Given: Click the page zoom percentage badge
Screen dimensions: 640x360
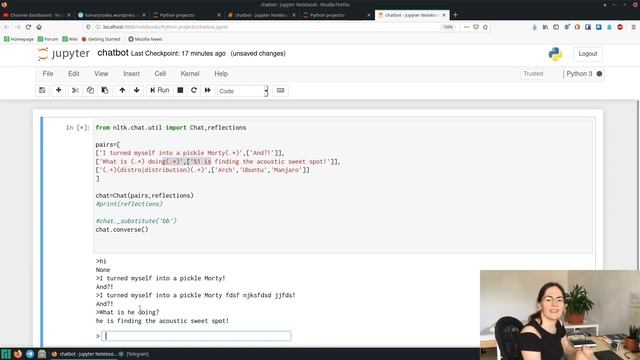Looking at the screenshot, I should (448, 27).
